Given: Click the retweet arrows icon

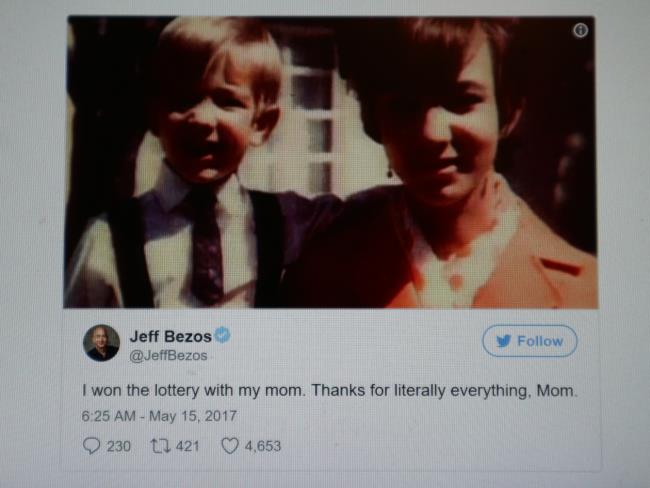Looking at the screenshot, I should coord(160,446).
